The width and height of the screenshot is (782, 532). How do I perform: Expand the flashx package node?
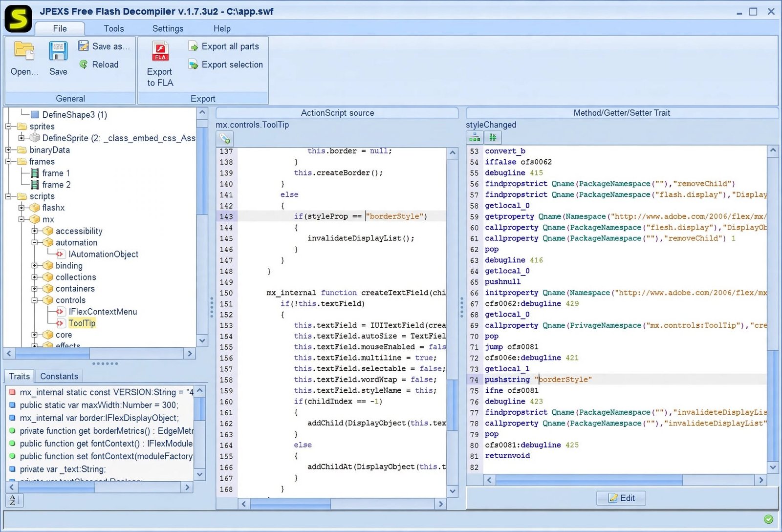click(x=22, y=208)
